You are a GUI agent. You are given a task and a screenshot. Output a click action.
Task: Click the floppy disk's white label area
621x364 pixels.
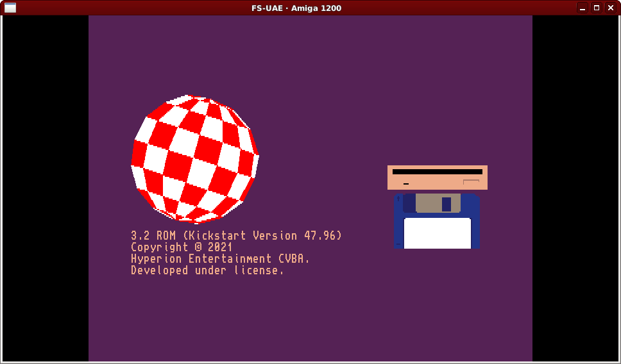pos(438,233)
